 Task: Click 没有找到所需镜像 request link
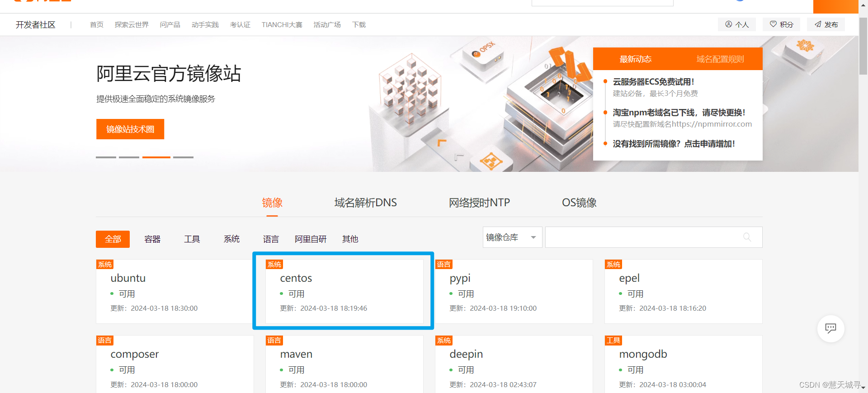[x=674, y=144]
